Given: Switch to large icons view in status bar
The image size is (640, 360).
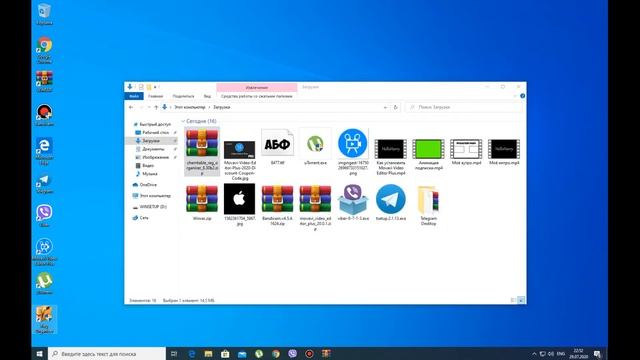Looking at the screenshot, I should click(521, 300).
